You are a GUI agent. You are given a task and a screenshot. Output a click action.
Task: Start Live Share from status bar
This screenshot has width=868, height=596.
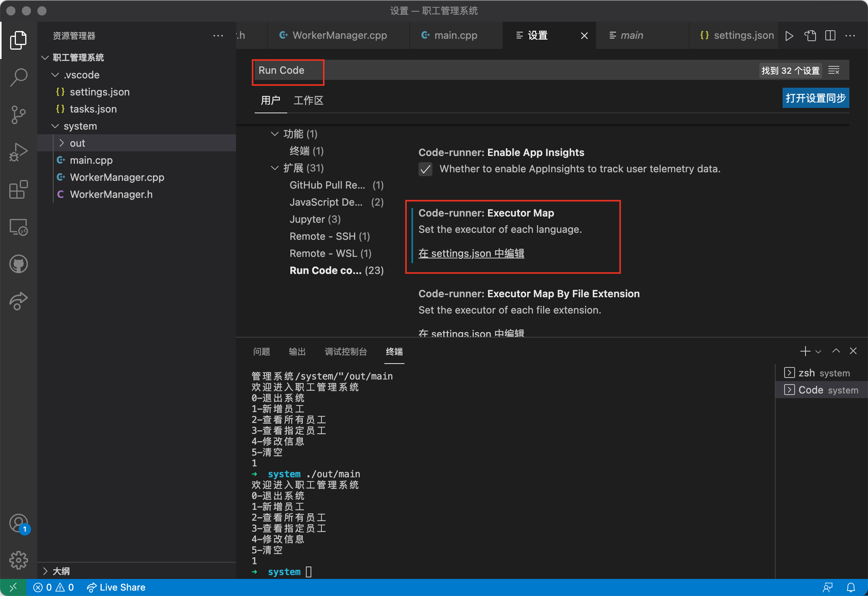point(116,587)
